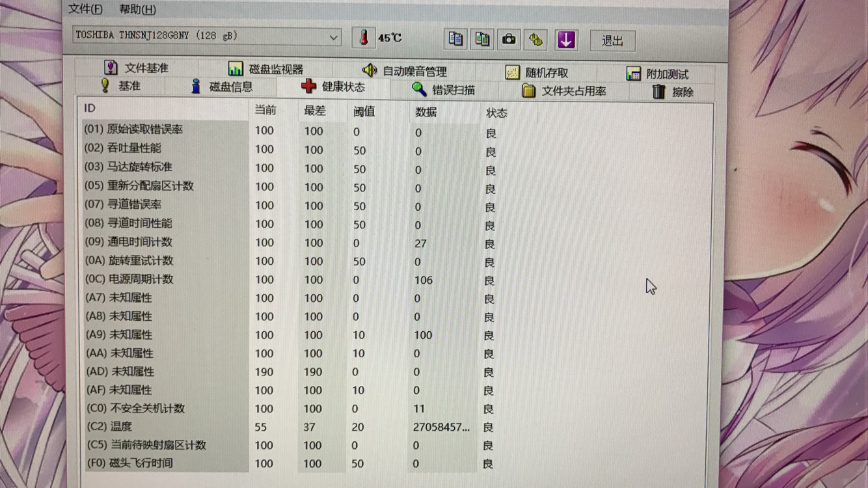Switch to the 随机存取 tab
Viewport: 868px width, 488px height.
click(537, 72)
